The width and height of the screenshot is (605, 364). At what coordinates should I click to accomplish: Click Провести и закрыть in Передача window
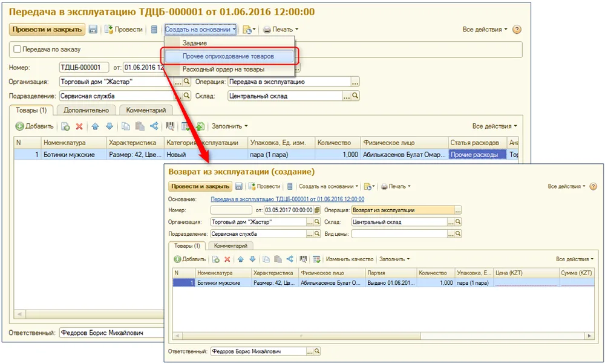coord(47,29)
